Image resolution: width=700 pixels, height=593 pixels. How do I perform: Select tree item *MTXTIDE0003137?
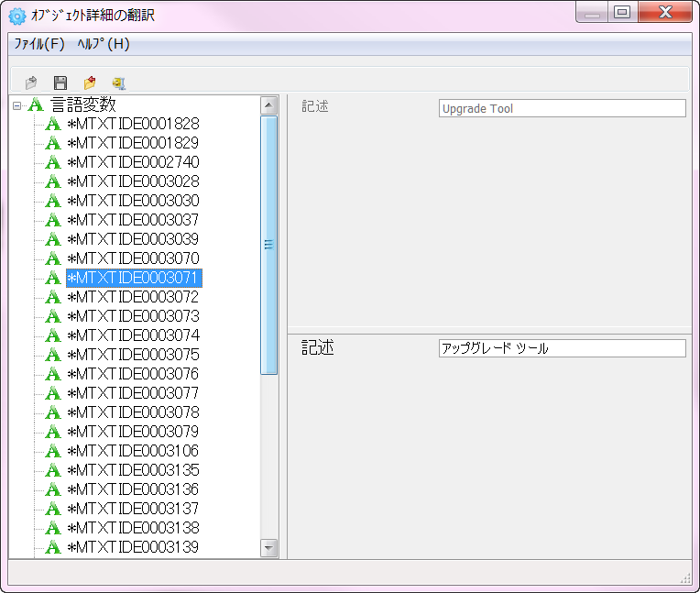coord(133,509)
